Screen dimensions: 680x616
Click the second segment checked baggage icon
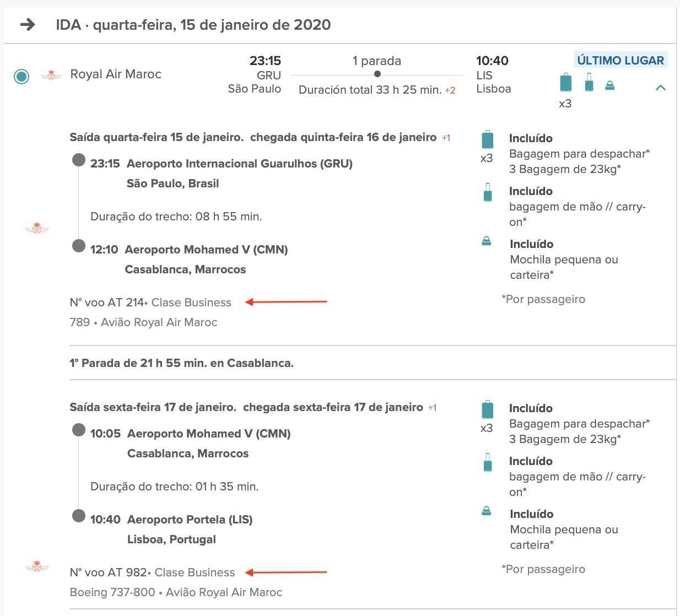point(487,410)
